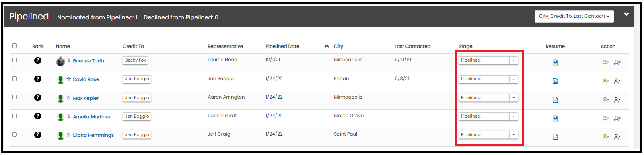Check the select-all checkbox in header
644x155 pixels.
pos(15,46)
